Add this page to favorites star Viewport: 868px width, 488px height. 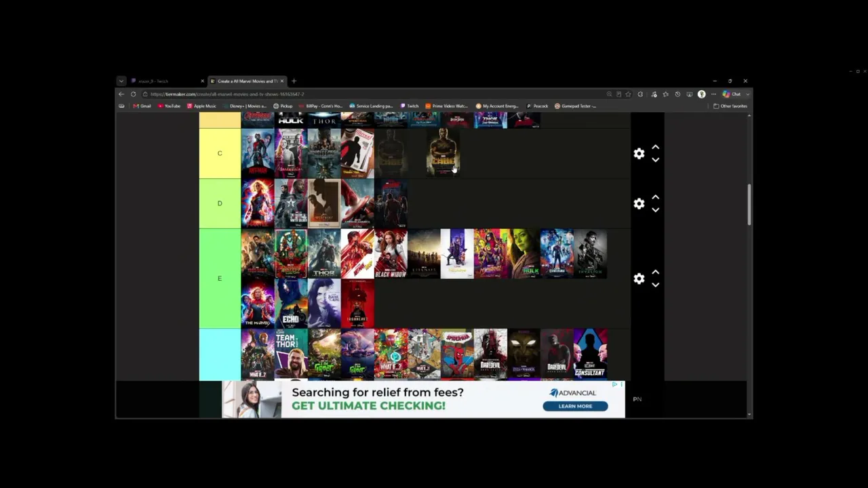[x=628, y=94]
